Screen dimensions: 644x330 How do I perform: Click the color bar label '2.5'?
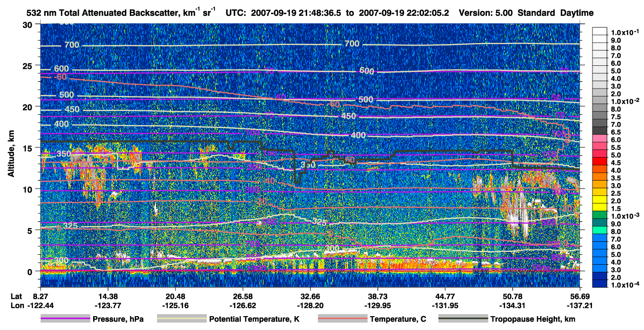pyautogui.click(x=616, y=193)
